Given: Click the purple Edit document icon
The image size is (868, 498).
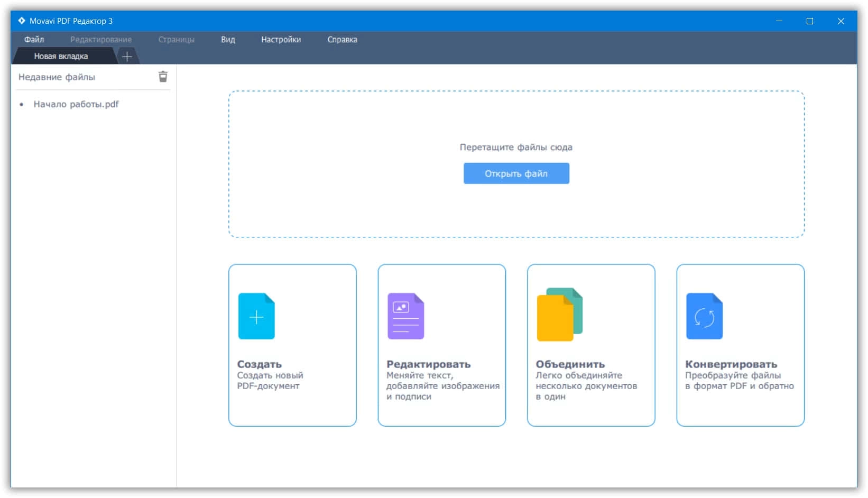Looking at the screenshot, I should point(406,316).
